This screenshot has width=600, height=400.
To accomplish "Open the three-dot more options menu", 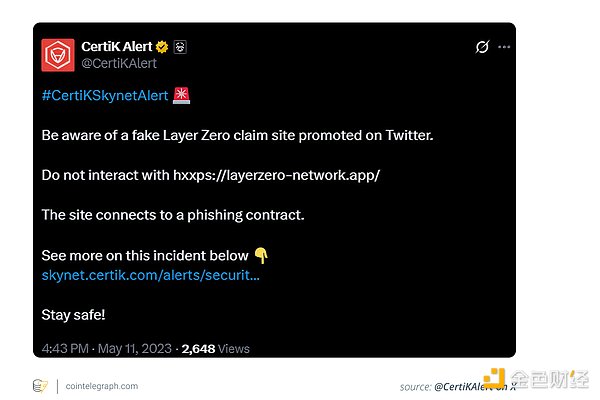I will [504, 47].
